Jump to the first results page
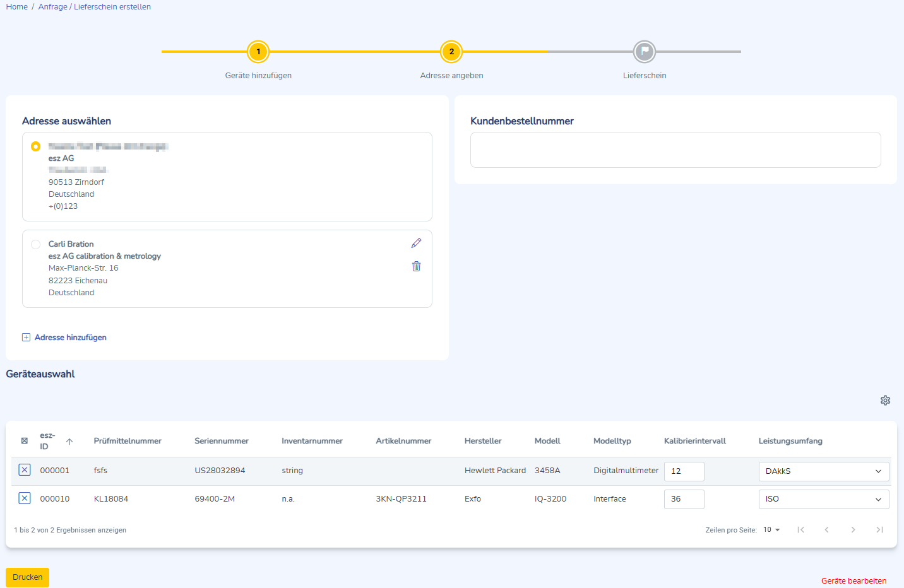904x588 pixels. 800,530
